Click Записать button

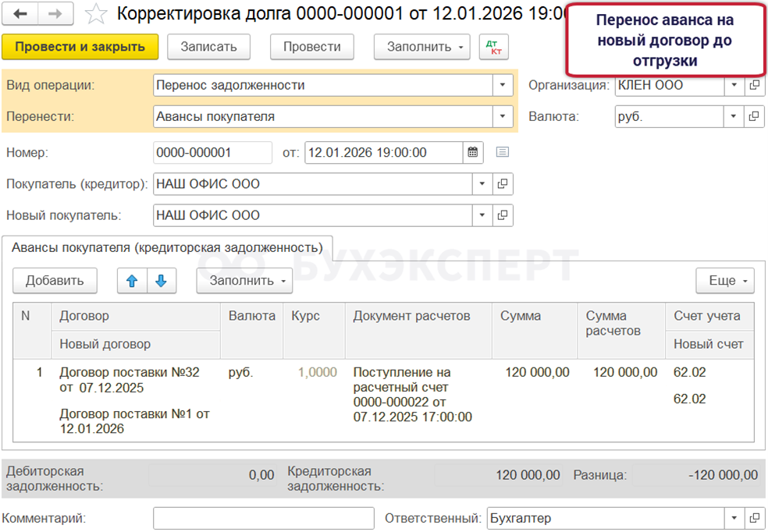(208, 47)
